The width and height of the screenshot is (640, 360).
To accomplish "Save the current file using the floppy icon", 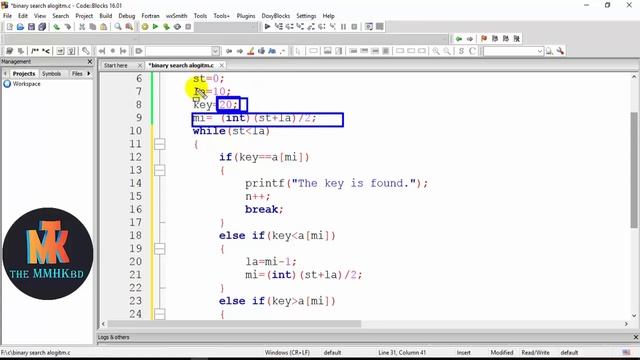I will coord(31,27).
